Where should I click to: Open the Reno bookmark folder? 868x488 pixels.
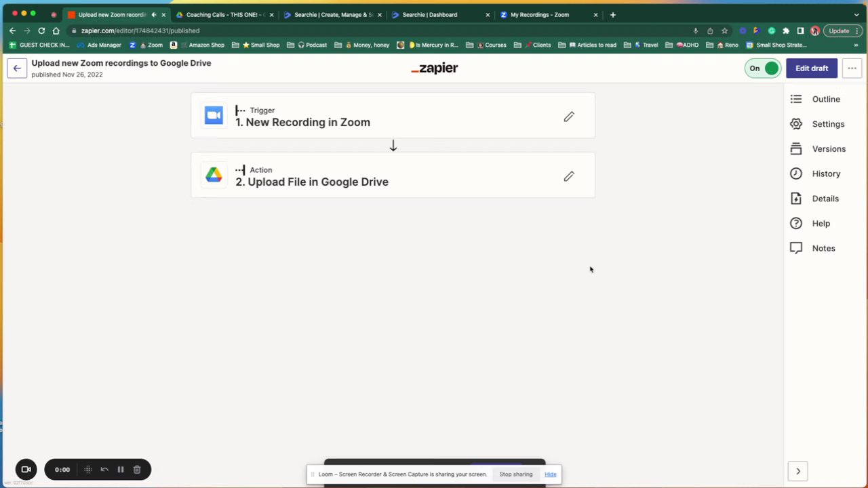coord(722,45)
